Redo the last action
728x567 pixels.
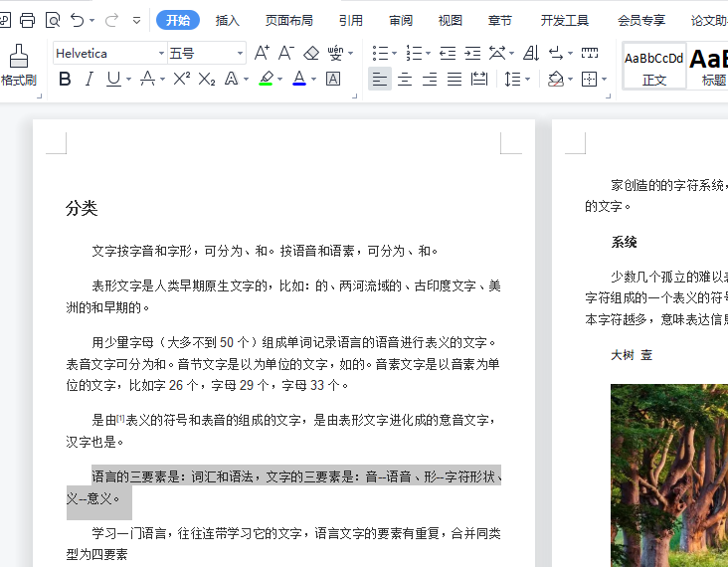[111, 21]
